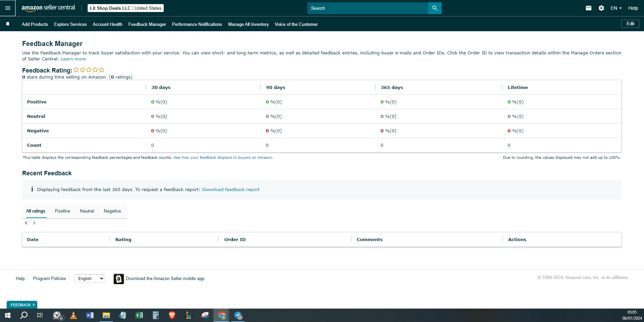Image resolution: width=644 pixels, height=322 pixels.
Task: Click in the Search input field
Action: [368, 8]
